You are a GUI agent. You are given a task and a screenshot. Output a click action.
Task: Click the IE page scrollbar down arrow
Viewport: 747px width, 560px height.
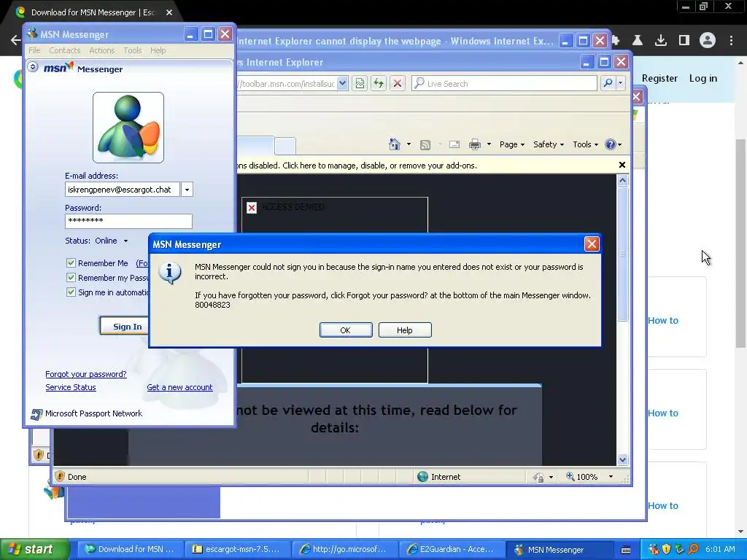coord(623,459)
